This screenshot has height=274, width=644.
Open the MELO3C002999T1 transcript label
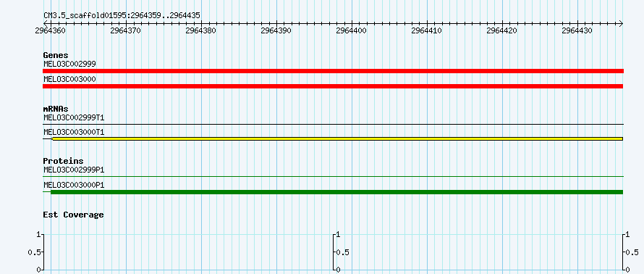pos(74,117)
